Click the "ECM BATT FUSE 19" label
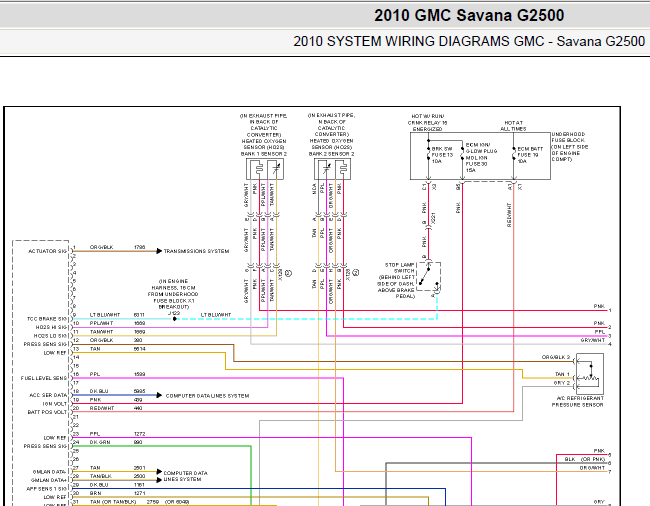 (529, 155)
